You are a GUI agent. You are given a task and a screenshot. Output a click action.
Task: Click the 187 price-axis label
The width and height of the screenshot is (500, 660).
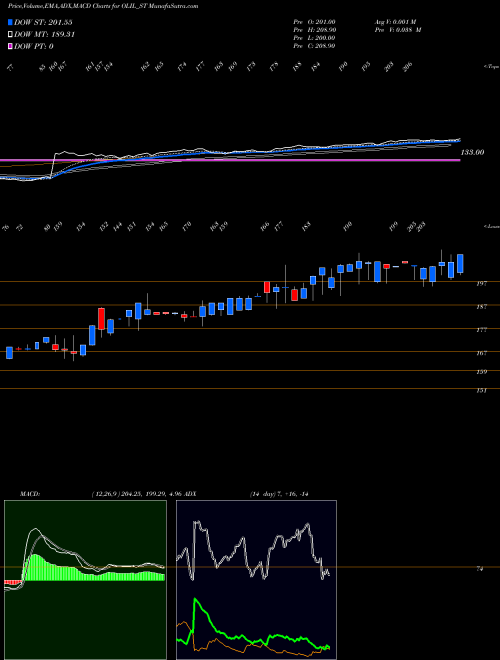(481, 307)
